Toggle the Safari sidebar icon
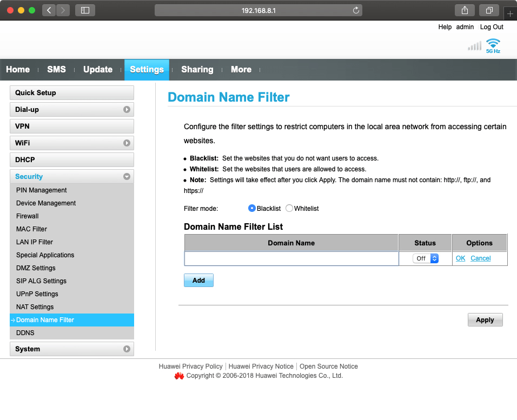517x420 pixels. click(x=85, y=10)
